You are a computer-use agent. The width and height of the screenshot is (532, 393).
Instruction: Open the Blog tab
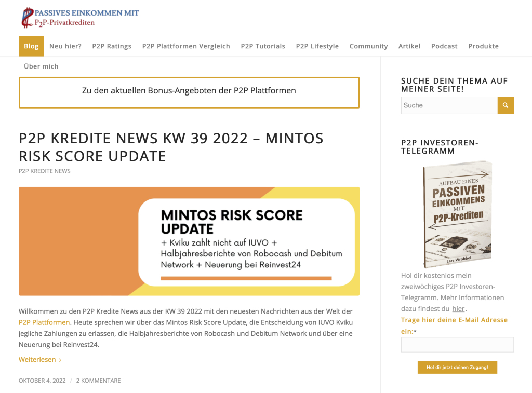click(x=31, y=46)
